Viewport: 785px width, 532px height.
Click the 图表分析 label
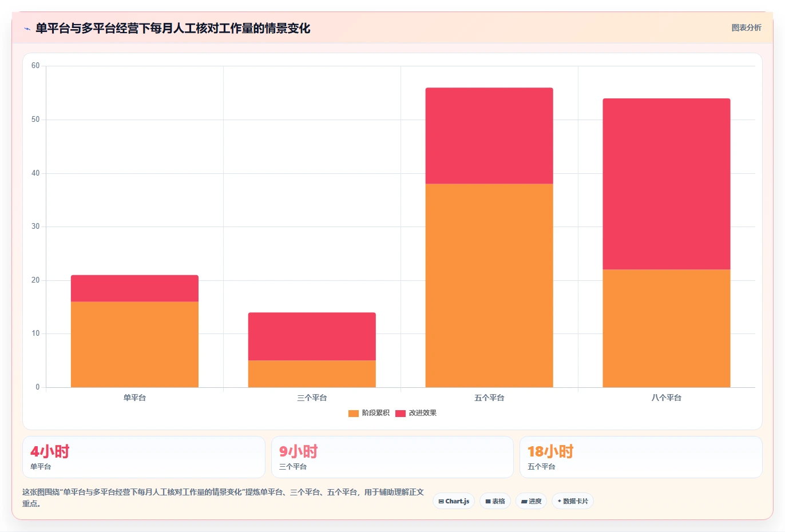(x=746, y=27)
